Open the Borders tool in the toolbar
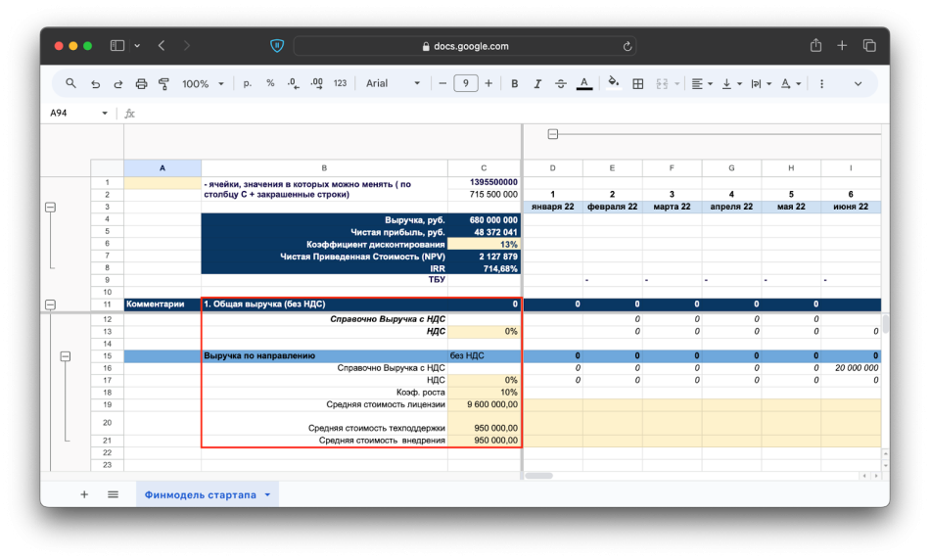Viewport: 930px width, 560px height. pos(638,84)
